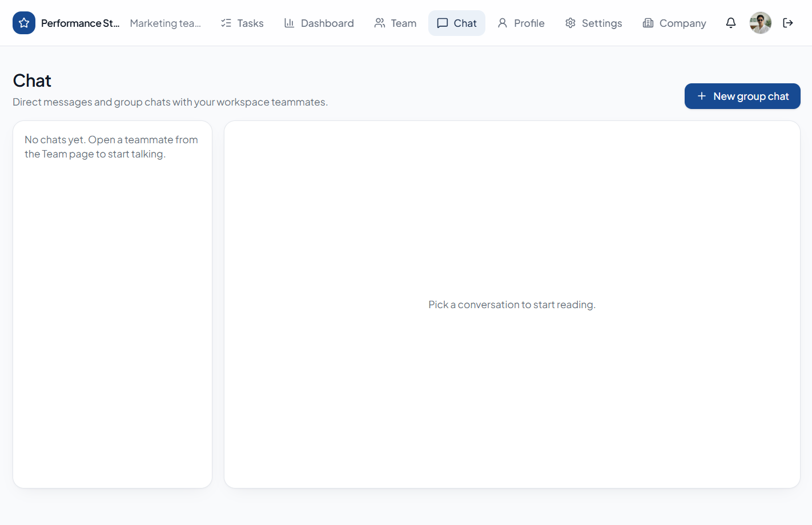Viewport: 812px width, 525px height.
Task: Select the Chat tab
Action: point(457,23)
